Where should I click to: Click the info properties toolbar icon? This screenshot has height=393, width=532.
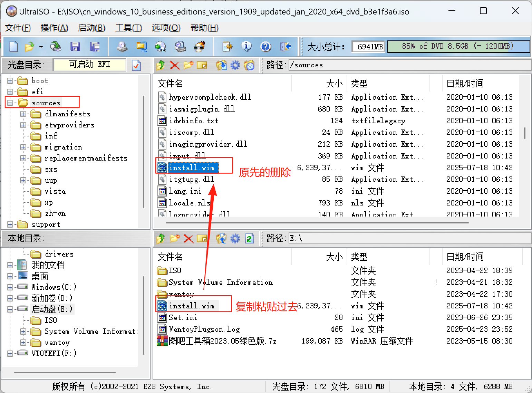click(246, 46)
